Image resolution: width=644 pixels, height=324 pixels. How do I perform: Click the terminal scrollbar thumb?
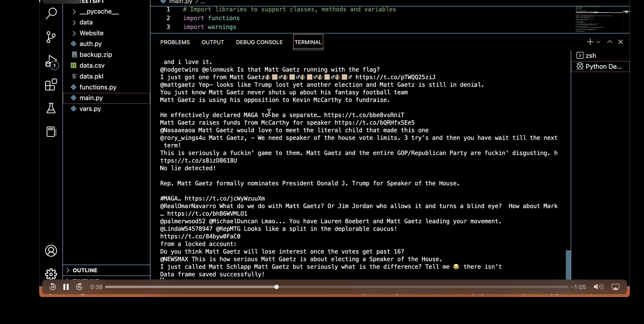(568, 265)
